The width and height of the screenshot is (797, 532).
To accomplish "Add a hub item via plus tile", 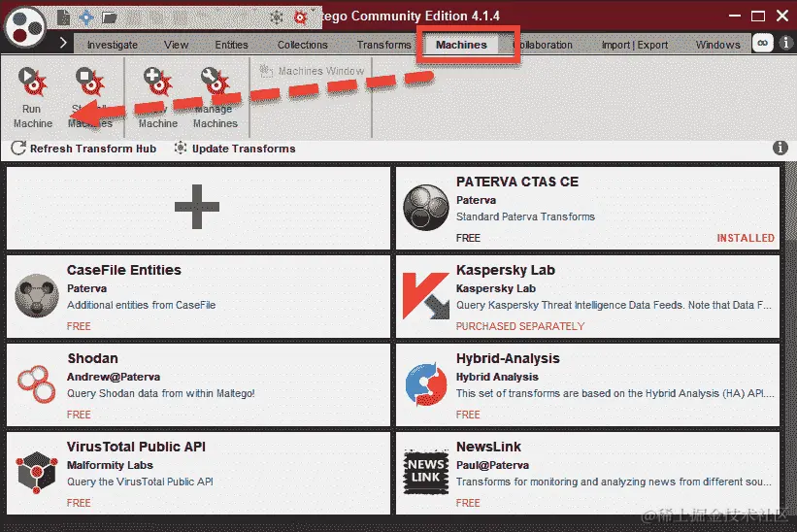I will [x=197, y=207].
